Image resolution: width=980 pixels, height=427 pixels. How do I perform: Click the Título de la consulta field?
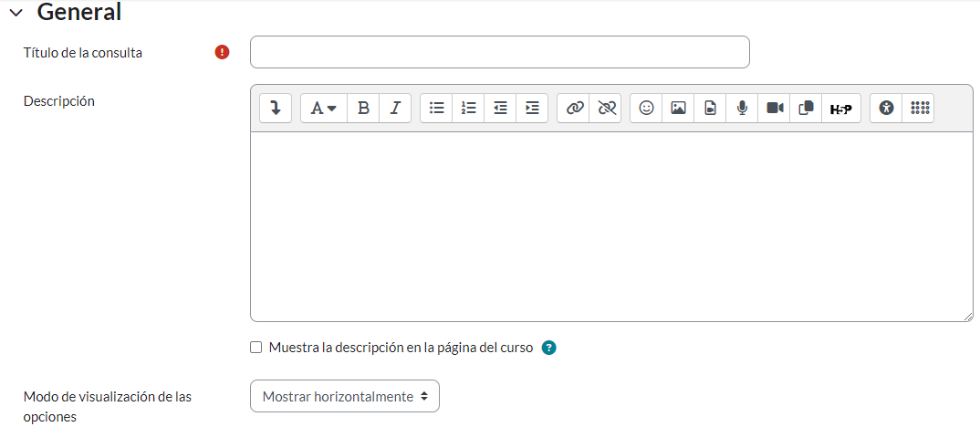click(x=499, y=52)
